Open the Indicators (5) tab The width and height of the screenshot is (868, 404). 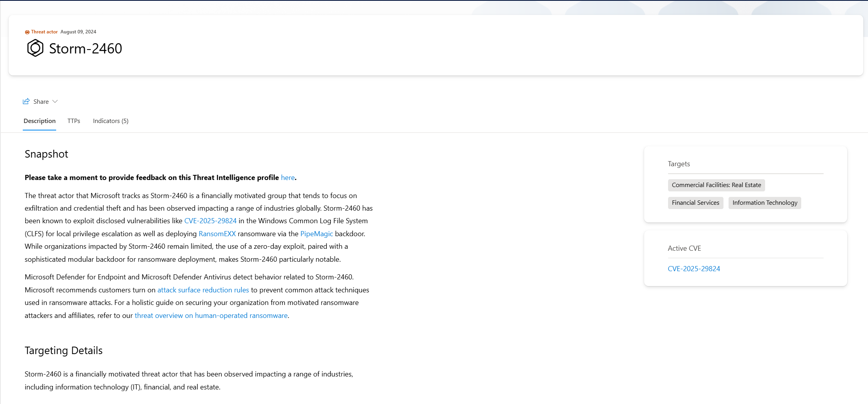pyautogui.click(x=110, y=121)
